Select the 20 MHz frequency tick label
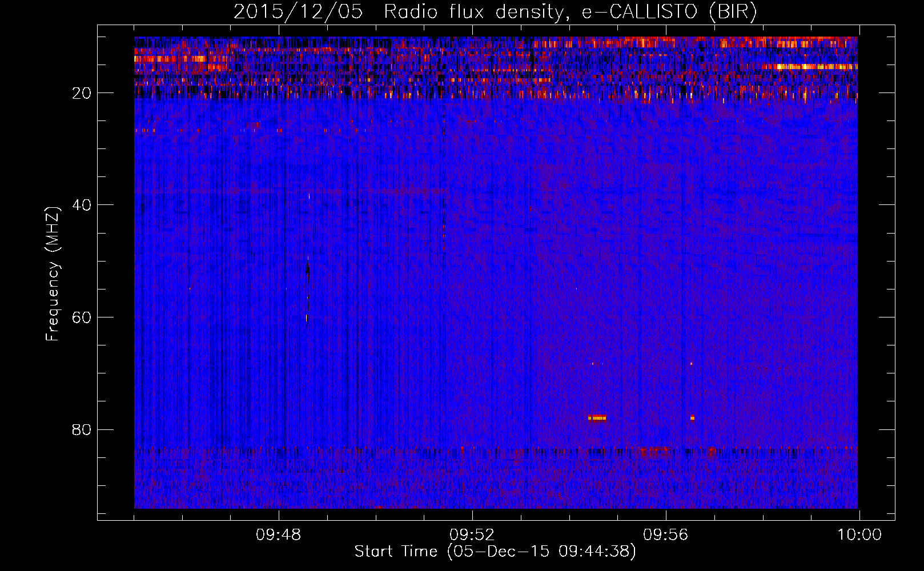This screenshot has width=924, height=571. coord(82,93)
